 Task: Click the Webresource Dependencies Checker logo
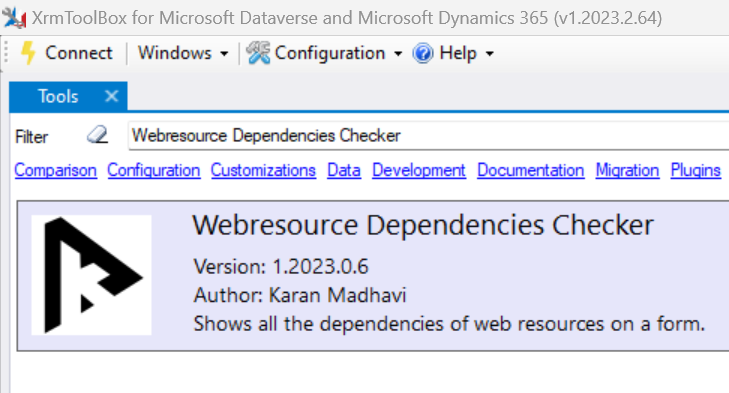[x=92, y=275]
